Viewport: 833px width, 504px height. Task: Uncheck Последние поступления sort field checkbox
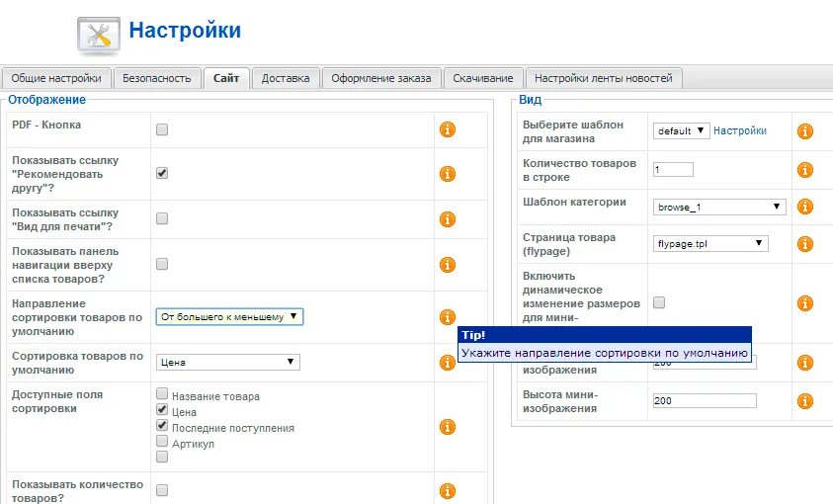click(162, 425)
